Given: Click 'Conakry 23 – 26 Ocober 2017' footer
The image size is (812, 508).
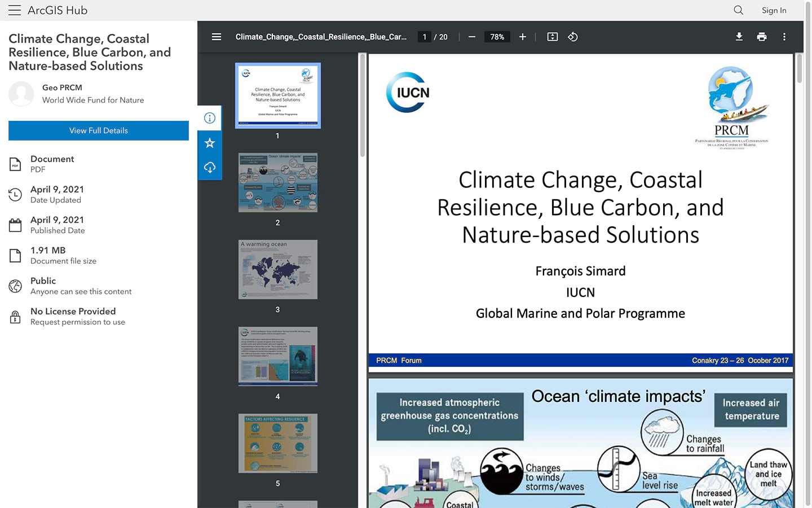Looking at the screenshot, I should click(740, 361).
